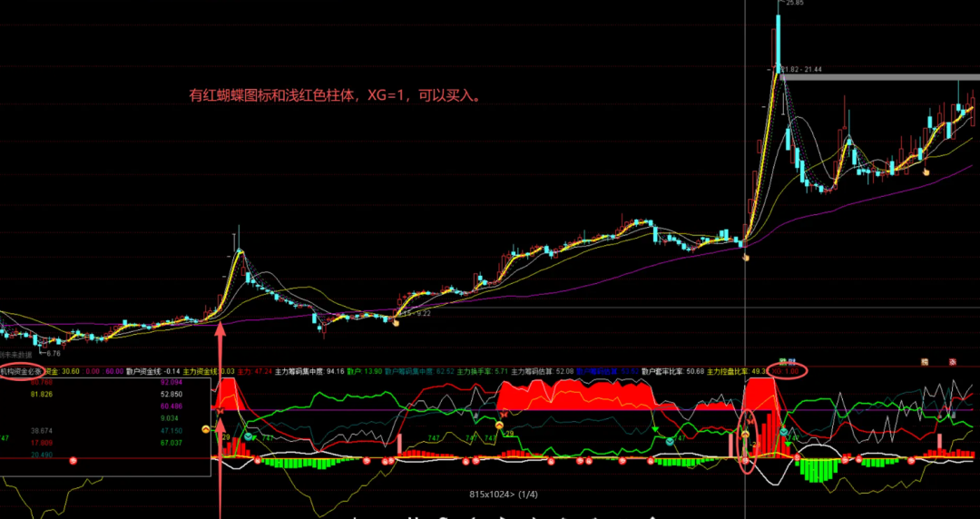This screenshot has width=980, height=519.
Task: Click the pointing hand icon under the vertical crosshair line
Action: tap(746, 257)
